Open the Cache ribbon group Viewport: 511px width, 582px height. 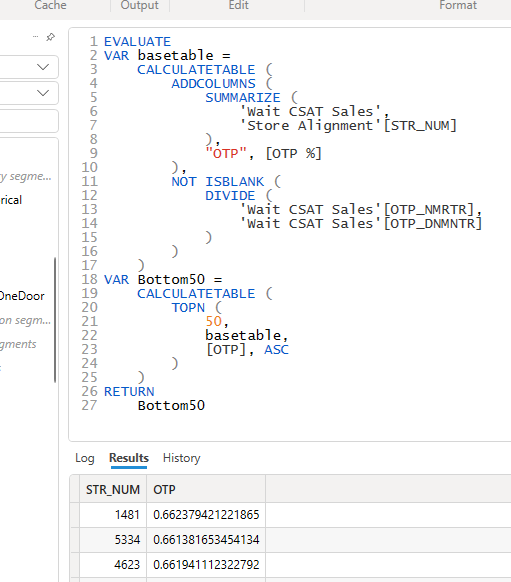tap(50, 6)
